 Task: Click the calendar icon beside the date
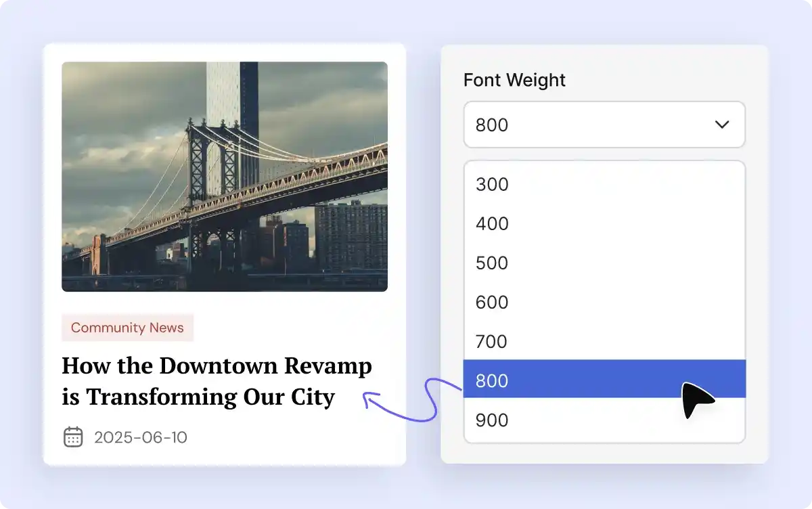coord(73,437)
